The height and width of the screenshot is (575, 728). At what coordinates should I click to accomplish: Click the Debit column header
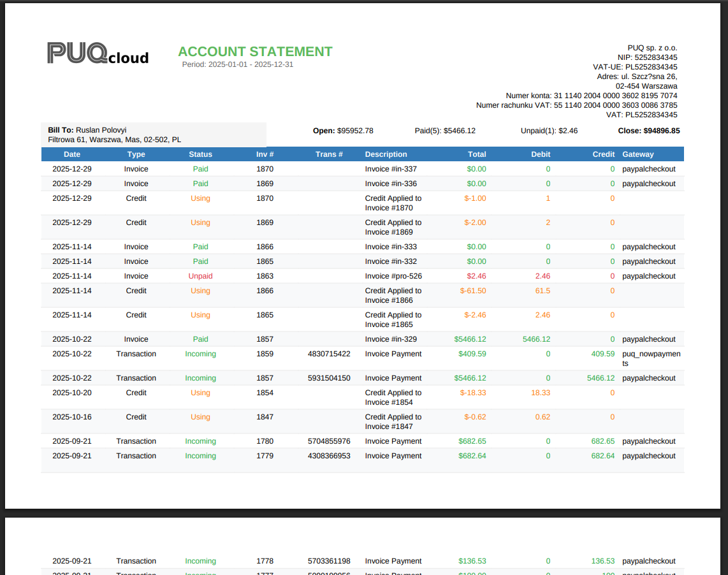[x=541, y=154]
